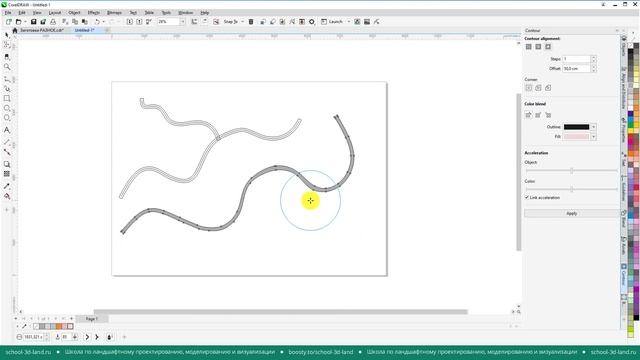Select the Connector tool
This screenshot has width=640, height=360.
7,152
